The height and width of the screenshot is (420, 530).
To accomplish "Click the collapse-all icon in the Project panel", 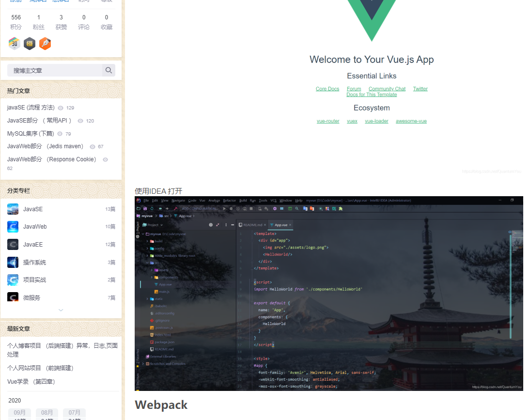I will pyautogui.click(x=218, y=225).
